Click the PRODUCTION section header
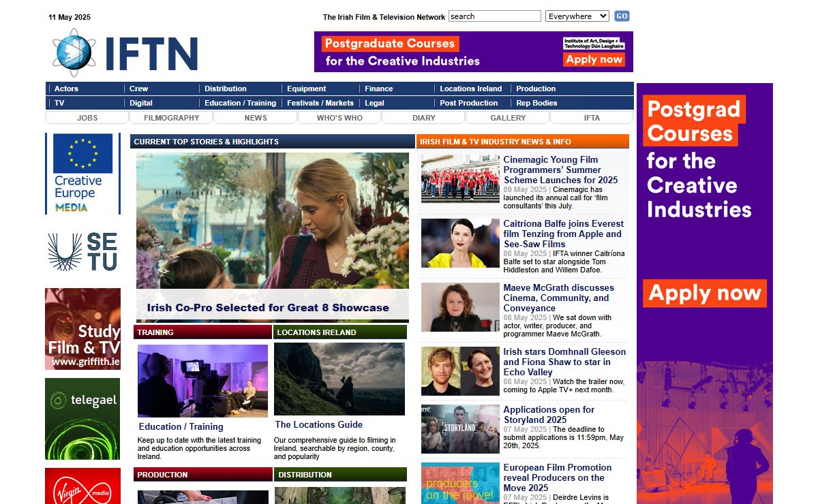Viewport: 818px width, 504px height. pyautogui.click(x=202, y=475)
